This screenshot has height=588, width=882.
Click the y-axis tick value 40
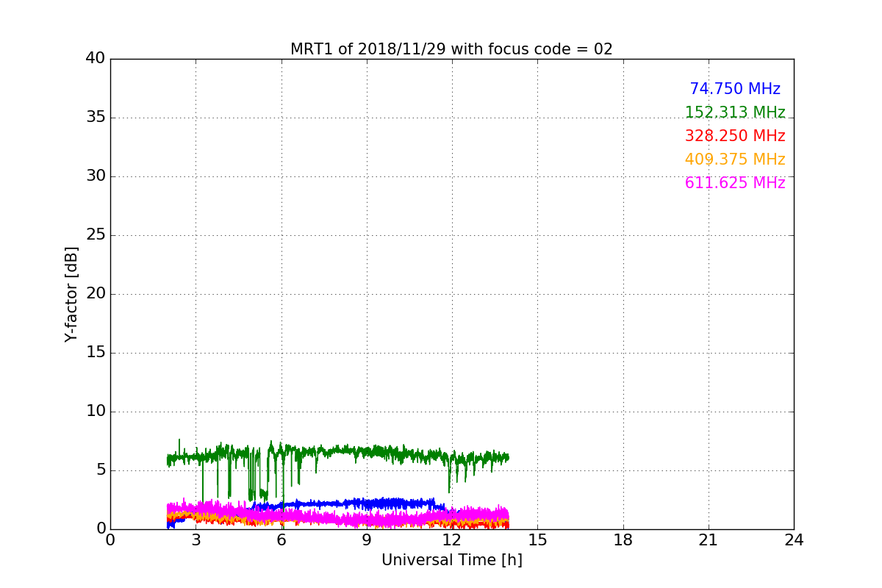pyautogui.click(x=96, y=59)
